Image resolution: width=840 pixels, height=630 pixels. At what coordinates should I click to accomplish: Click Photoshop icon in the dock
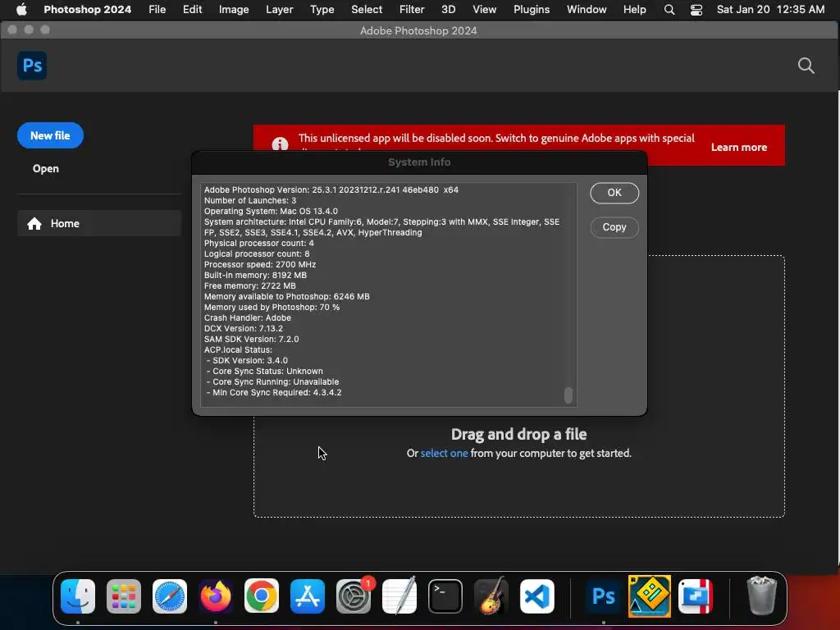603,596
